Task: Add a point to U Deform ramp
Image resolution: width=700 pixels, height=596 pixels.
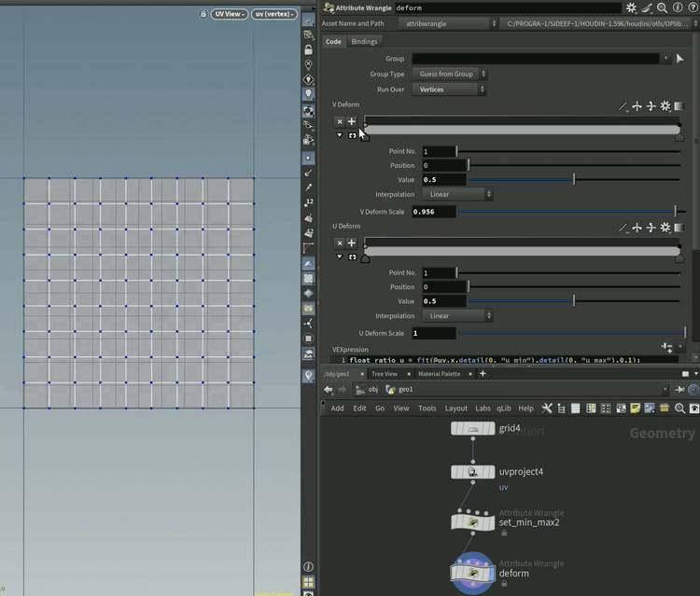Action: point(352,243)
